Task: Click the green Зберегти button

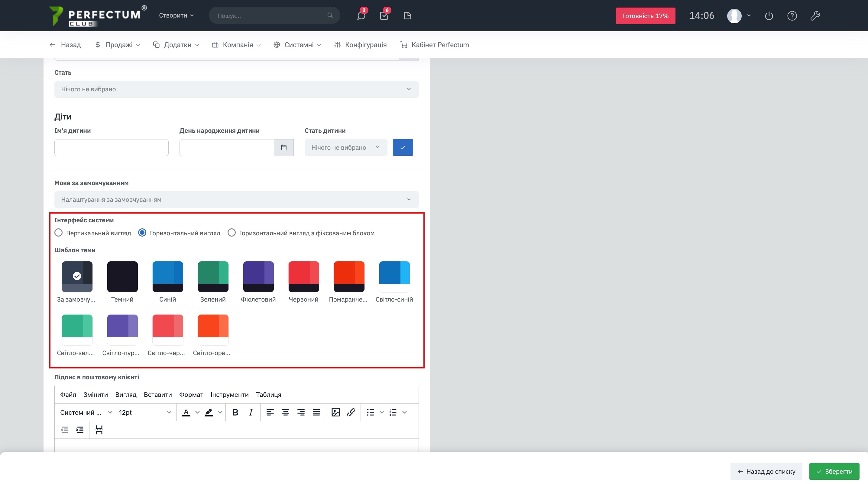Action: pyautogui.click(x=834, y=471)
